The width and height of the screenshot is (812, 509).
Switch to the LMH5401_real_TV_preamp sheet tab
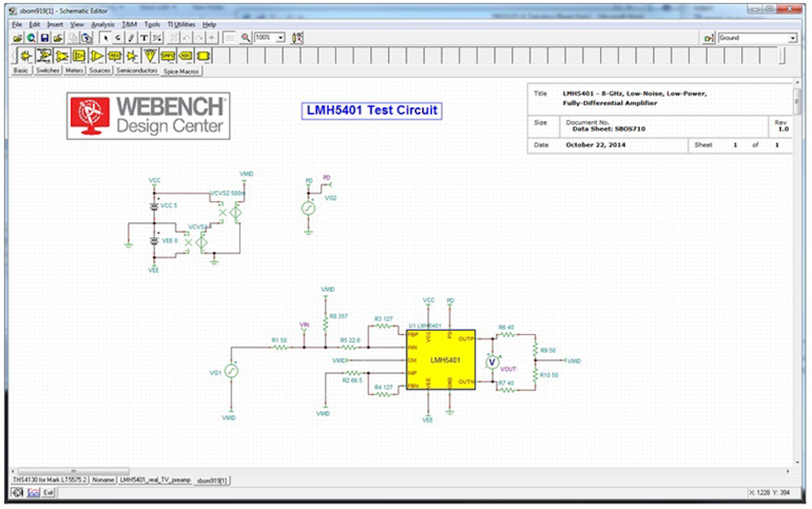click(155, 480)
